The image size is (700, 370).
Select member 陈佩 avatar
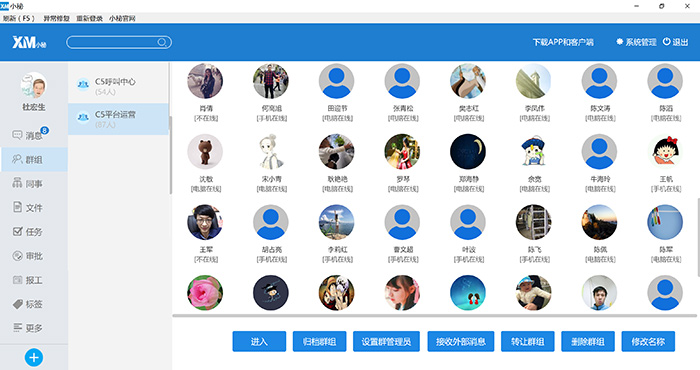[599, 222]
